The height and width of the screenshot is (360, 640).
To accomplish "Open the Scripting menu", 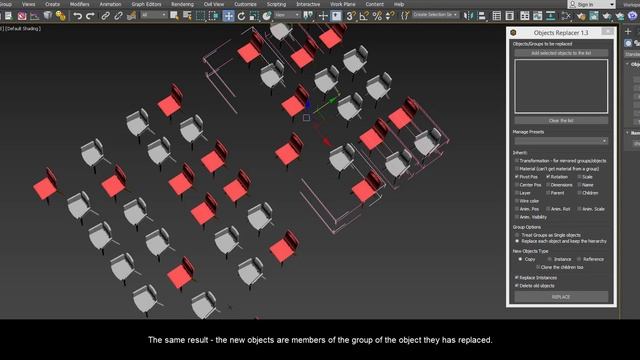I will pos(276,4).
